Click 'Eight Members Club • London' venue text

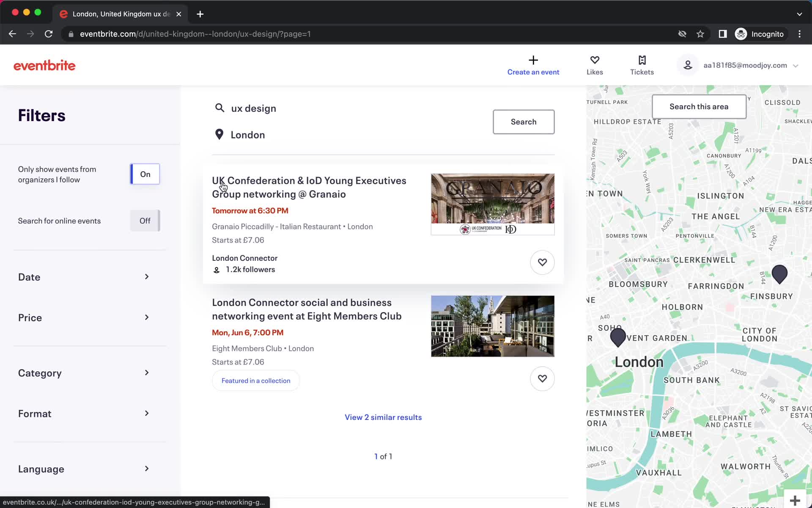(263, 348)
